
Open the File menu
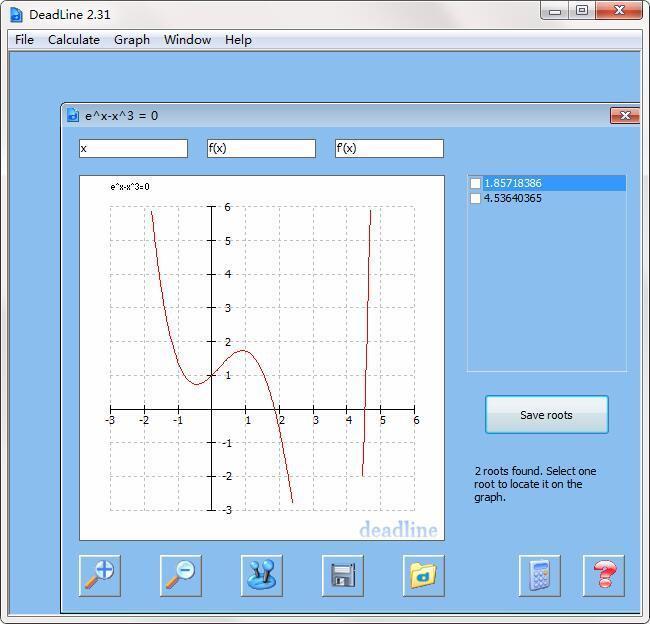[x=24, y=40]
